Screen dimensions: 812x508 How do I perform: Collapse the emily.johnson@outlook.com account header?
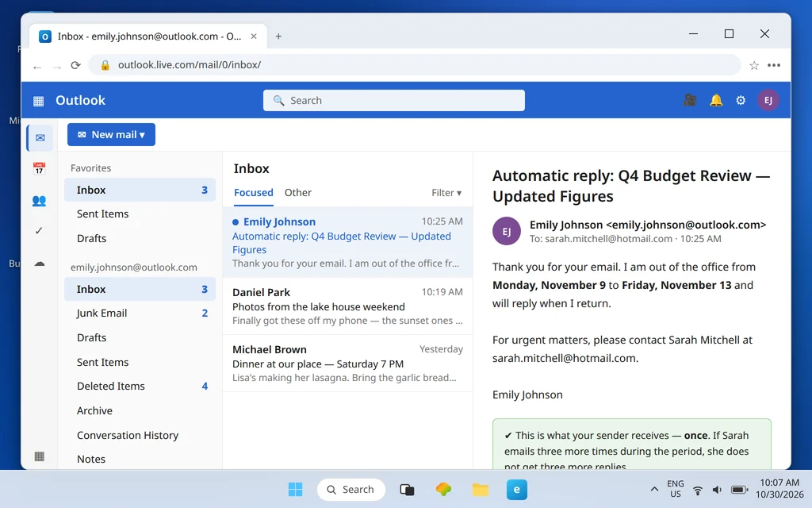click(x=133, y=267)
